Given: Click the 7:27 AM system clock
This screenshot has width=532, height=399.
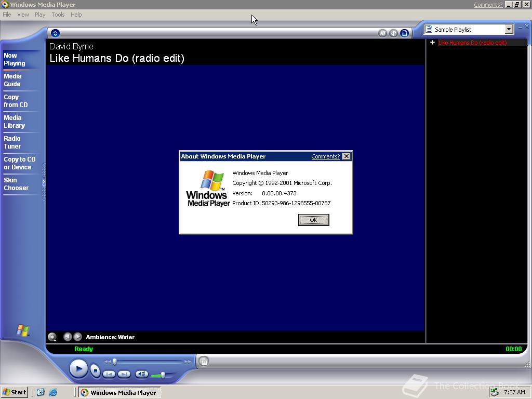Looking at the screenshot, I should click(x=514, y=392).
